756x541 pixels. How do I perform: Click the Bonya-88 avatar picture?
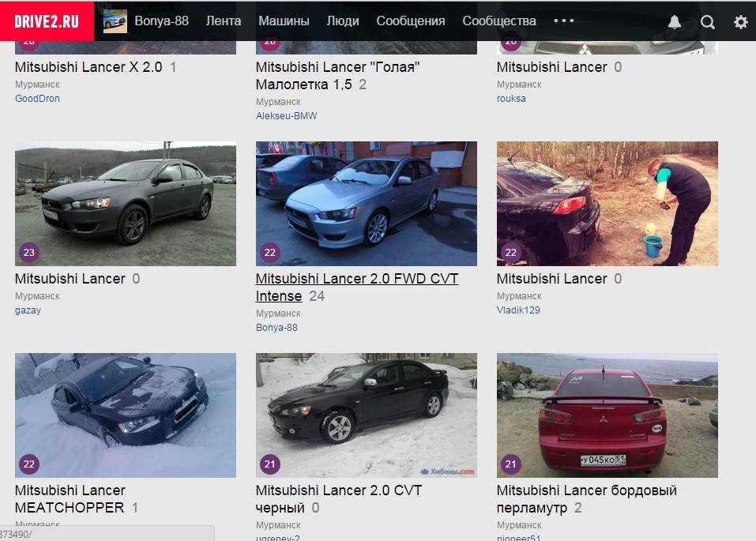tap(115, 21)
